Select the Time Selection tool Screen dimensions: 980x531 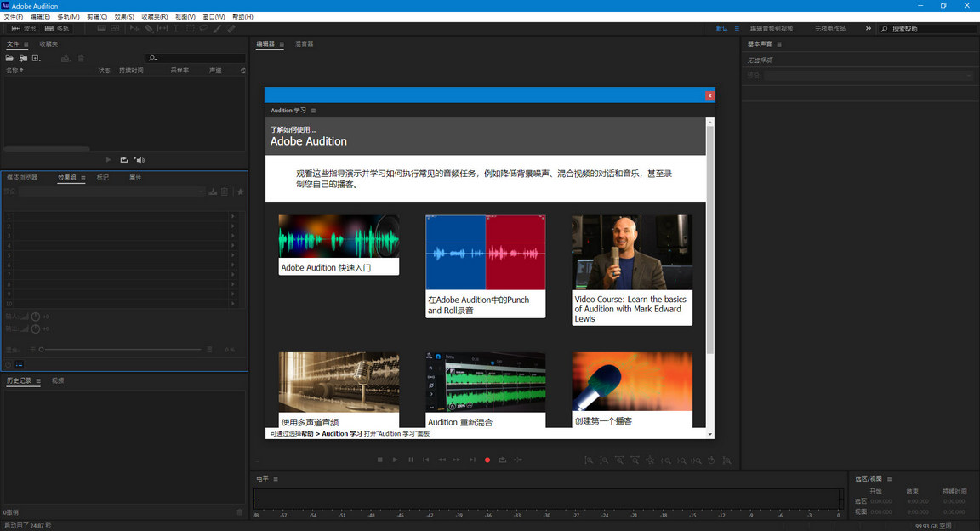click(x=176, y=28)
